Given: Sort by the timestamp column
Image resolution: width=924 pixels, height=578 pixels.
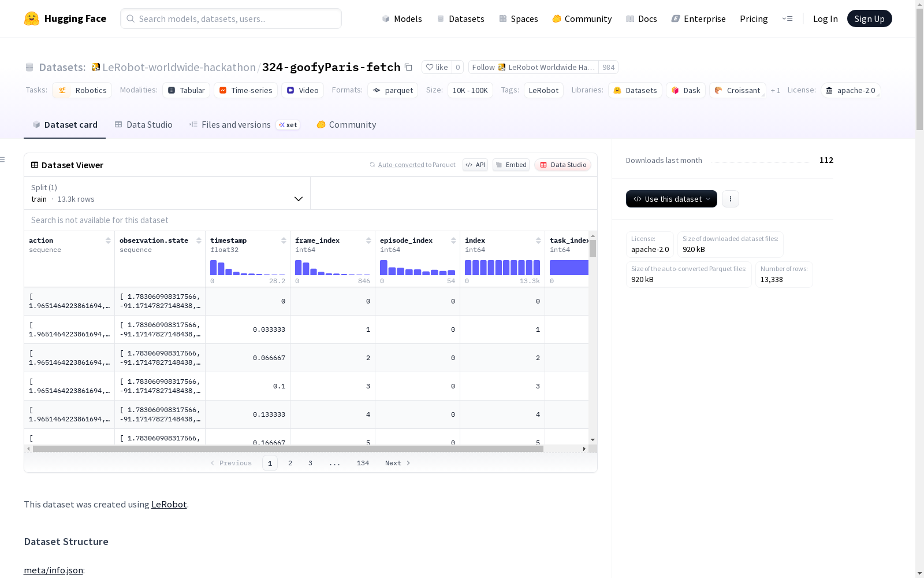Looking at the screenshot, I should [x=284, y=240].
